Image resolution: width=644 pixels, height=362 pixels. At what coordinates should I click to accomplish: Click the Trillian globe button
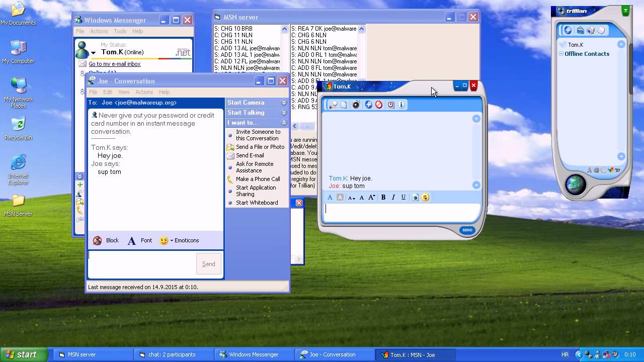pyautogui.click(x=575, y=185)
